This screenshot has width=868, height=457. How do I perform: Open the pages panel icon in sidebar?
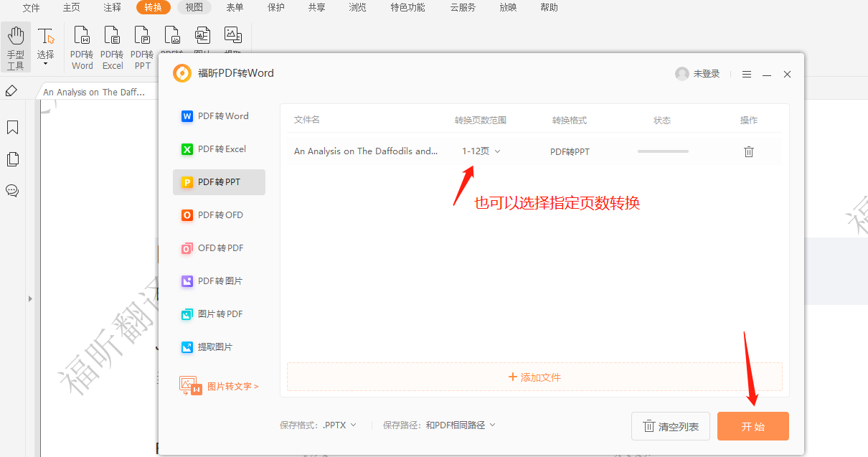pos(12,159)
